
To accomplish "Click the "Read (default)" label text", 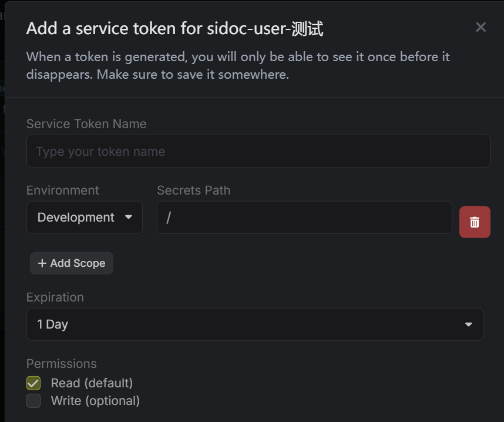I will tap(92, 383).
